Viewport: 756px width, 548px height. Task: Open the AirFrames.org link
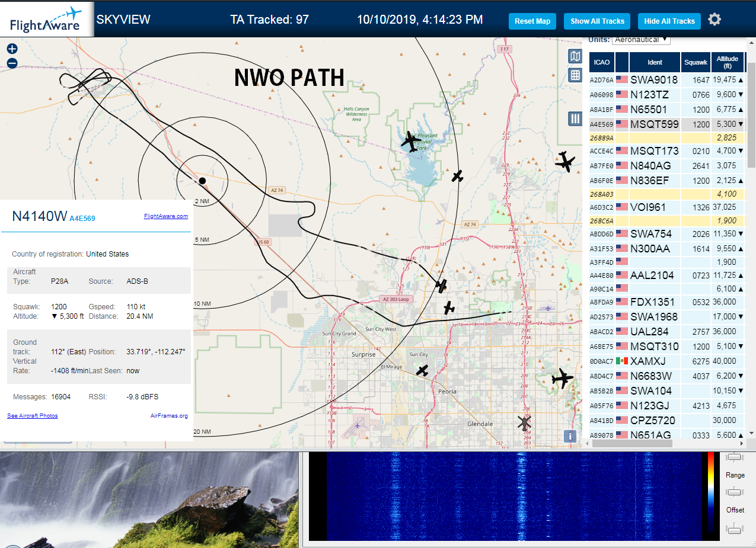170,416
